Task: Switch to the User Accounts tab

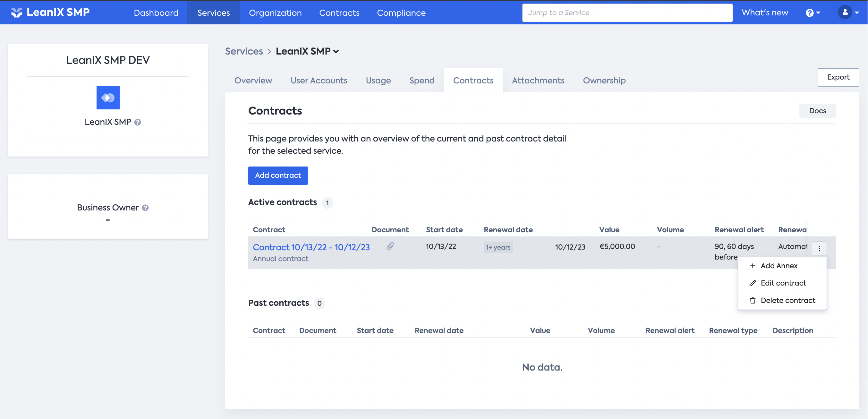Action: tap(319, 81)
